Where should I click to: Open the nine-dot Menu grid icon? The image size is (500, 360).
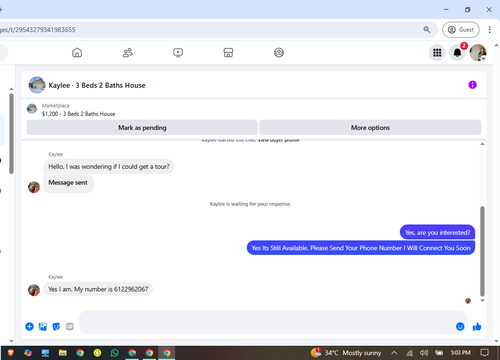click(x=437, y=53)
